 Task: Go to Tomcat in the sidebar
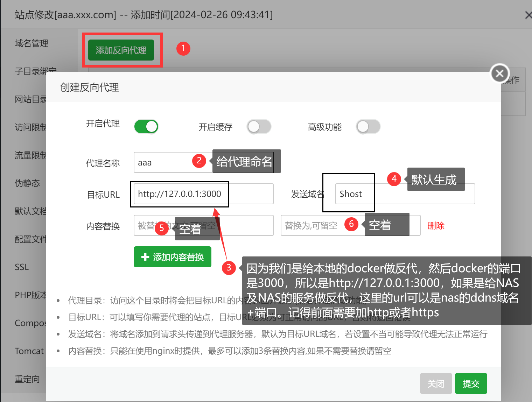pyautogui.click(x=29, y=351)
